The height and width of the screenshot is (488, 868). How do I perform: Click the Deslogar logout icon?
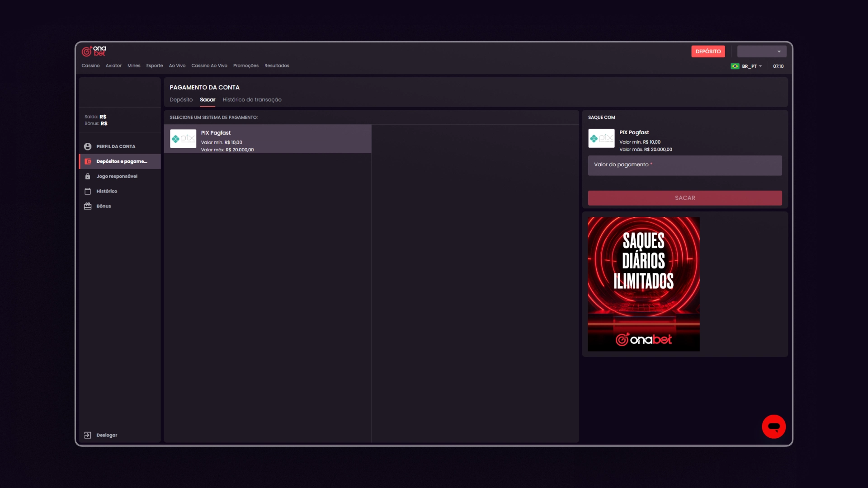click(88, 435)
